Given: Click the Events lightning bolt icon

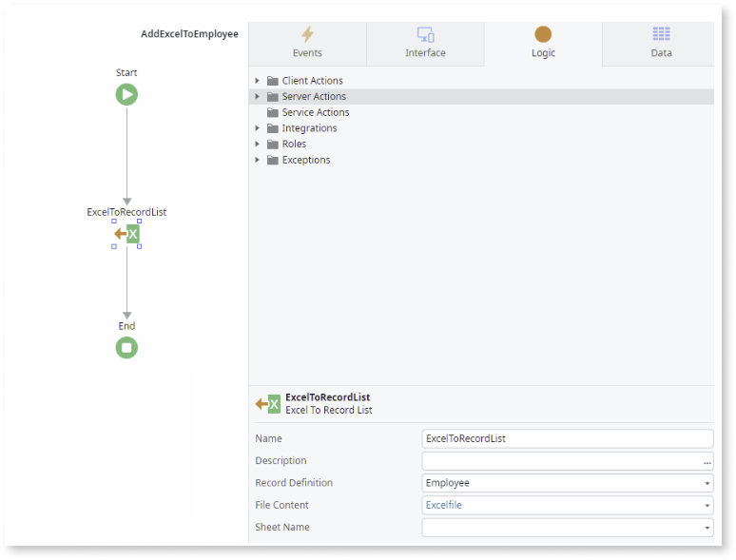Looking at the screenshot, I should pyautogui.click(x=307, y=35).
